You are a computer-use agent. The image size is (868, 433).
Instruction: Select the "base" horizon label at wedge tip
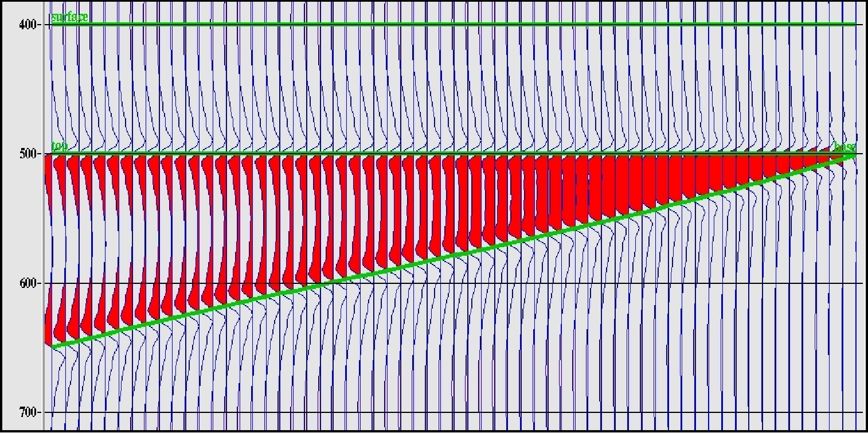tap(844, 147)
